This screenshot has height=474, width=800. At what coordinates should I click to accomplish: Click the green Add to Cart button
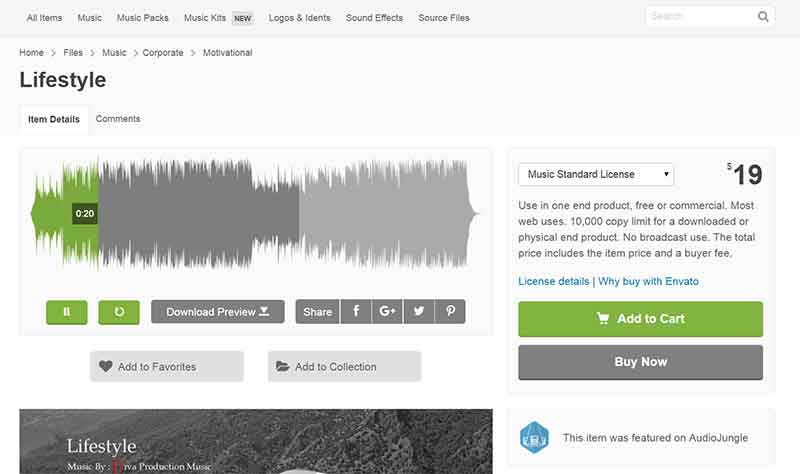[x=640, y=319]
